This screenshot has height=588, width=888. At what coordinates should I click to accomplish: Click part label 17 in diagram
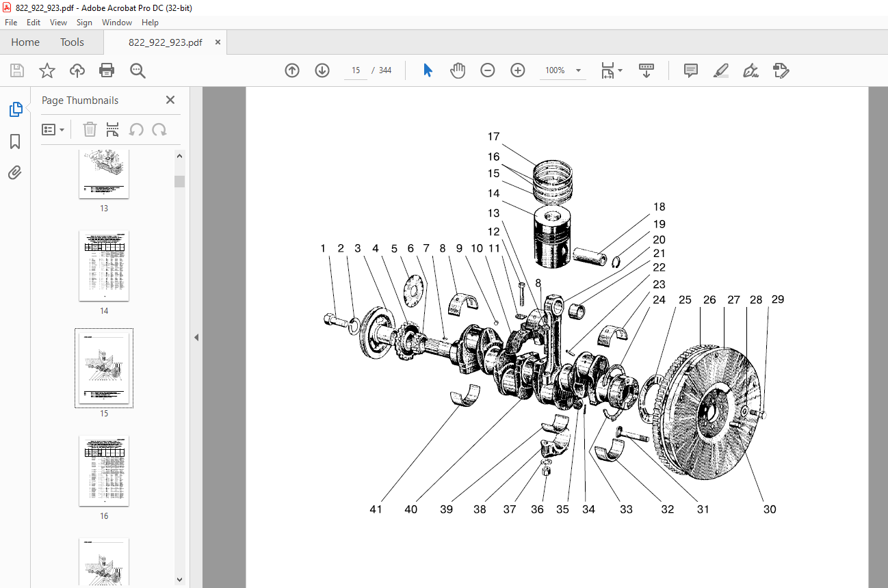494,137
